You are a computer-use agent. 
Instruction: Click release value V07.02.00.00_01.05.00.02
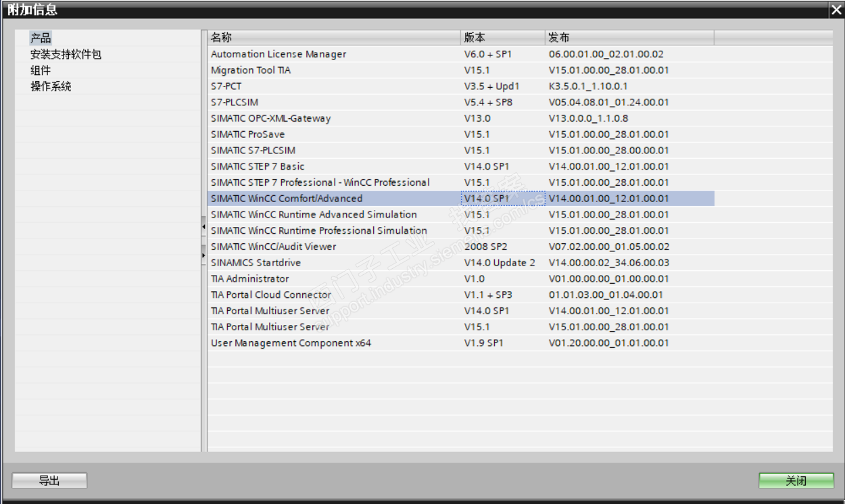609,247
